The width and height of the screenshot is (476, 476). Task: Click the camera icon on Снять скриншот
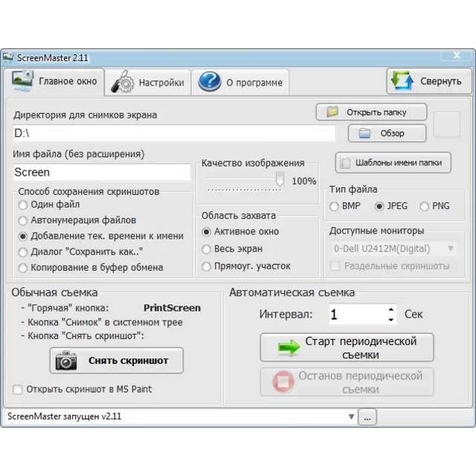[x=66, y=360]
